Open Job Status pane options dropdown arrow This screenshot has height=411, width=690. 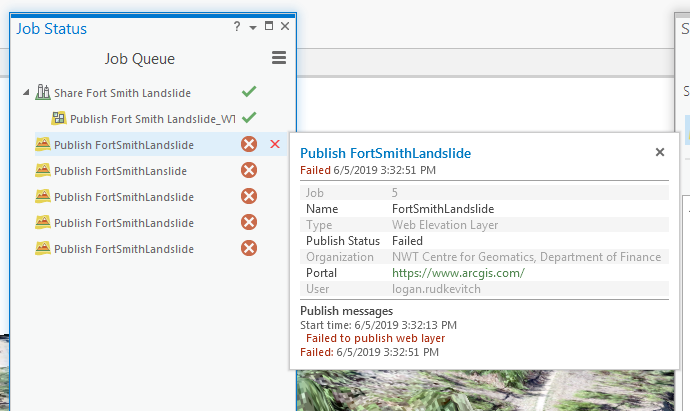click(253, 28)
